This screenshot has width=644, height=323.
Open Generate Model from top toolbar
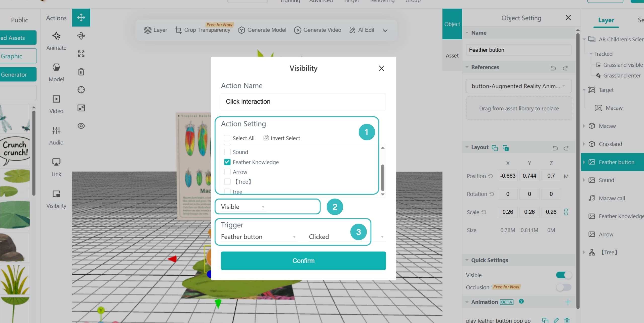pyautogui.click(x=262, y=30)
